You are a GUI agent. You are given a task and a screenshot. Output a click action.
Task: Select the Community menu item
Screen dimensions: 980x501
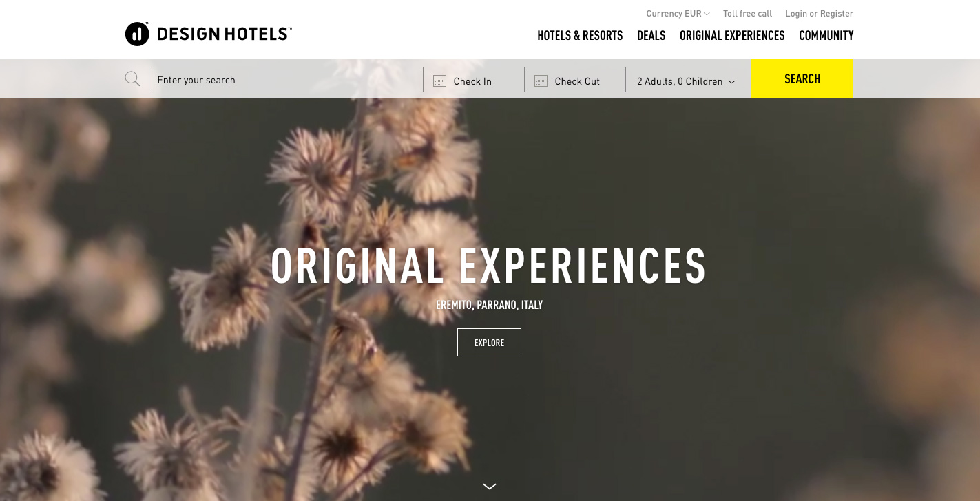click(826, 36)
